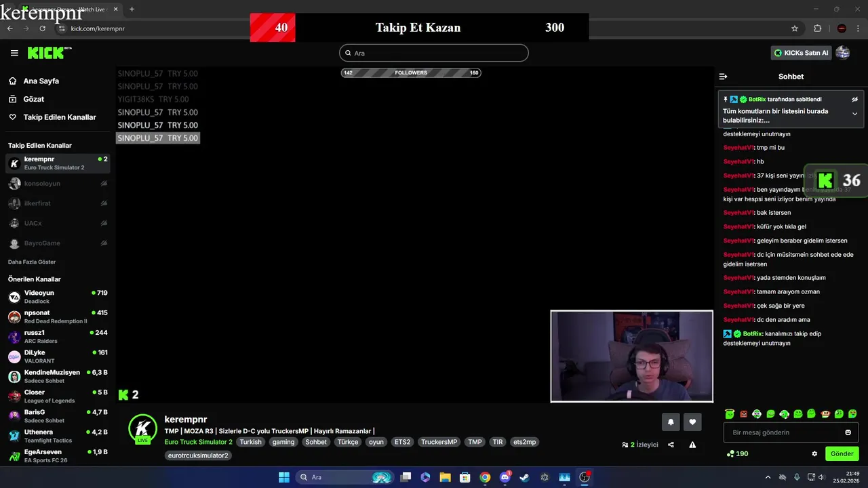Screen dimensions: 868x488
Task: Bookmark this page with the star icon
Action: (795, 28)
